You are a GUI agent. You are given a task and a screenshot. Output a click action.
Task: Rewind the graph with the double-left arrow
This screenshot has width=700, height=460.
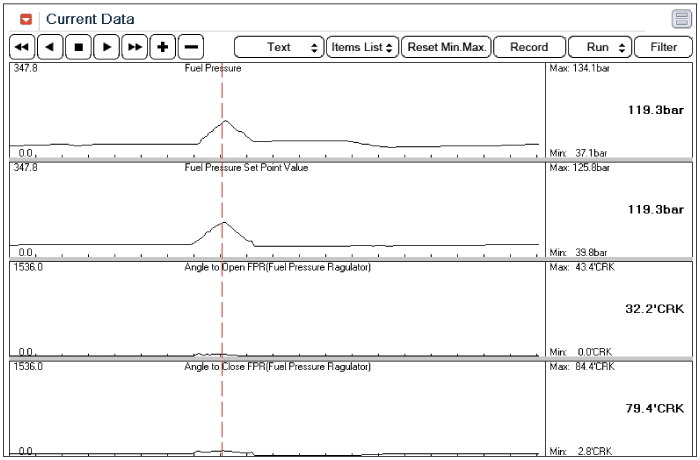pyautogui.click(x=22, y=47)
